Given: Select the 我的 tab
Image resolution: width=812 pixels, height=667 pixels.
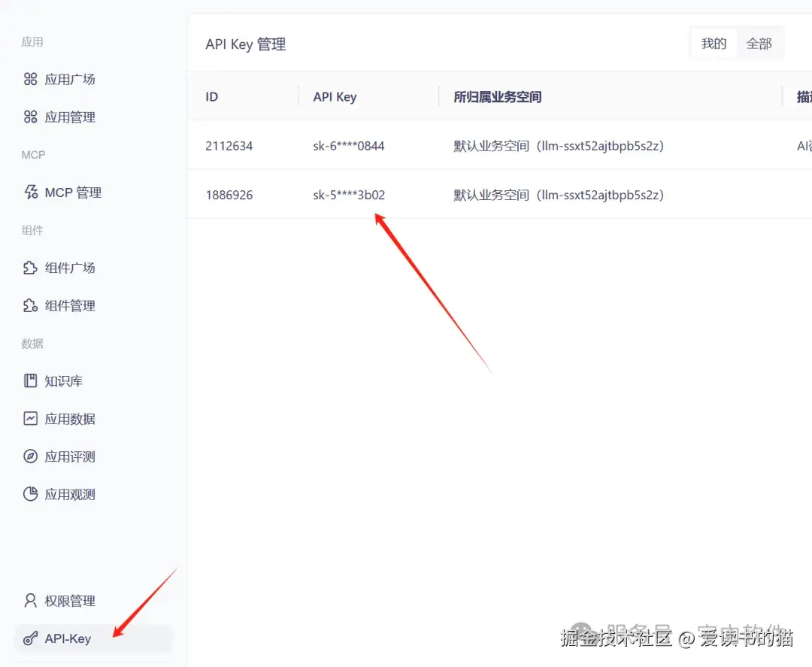Looking at the screenshot, I should [x=713, y=43].
